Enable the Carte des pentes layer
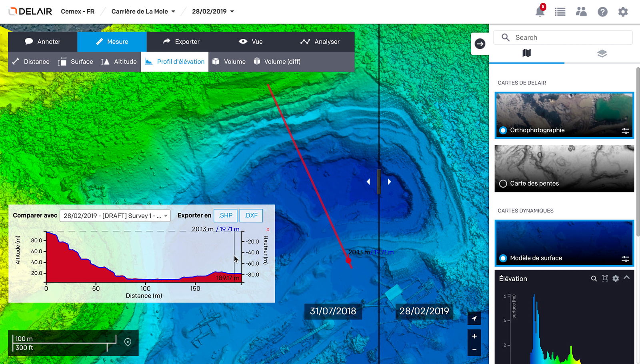 [x=503, y=183]
